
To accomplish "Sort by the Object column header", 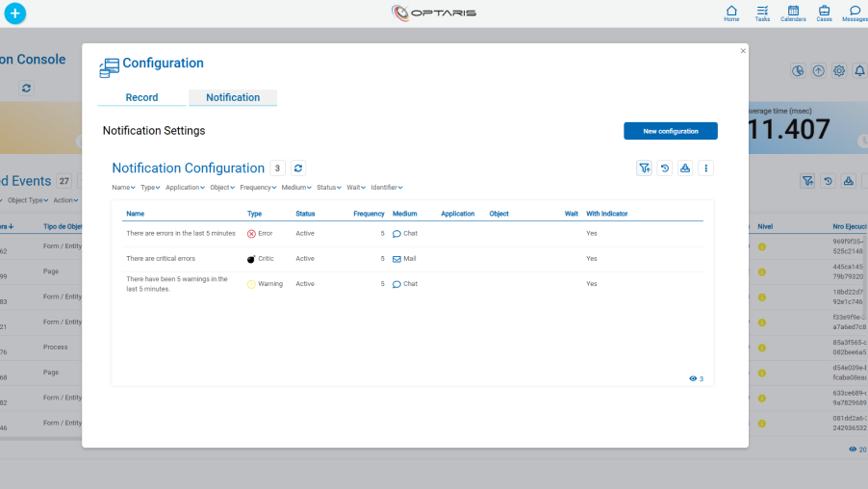I will point(498,214).
